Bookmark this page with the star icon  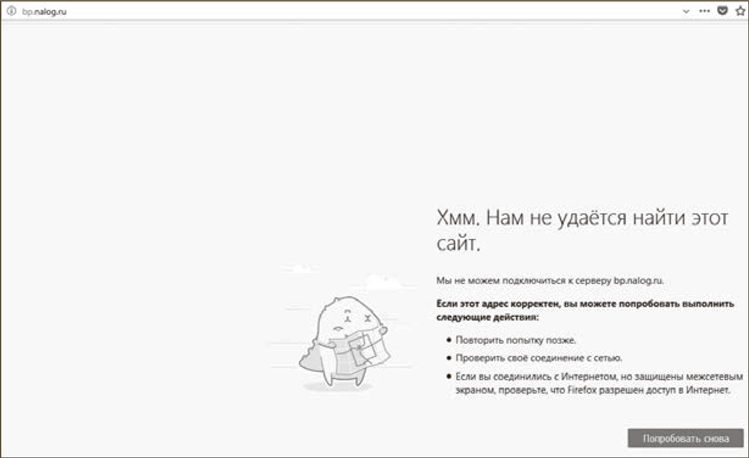pyautogui.click(x=740, y=10)
